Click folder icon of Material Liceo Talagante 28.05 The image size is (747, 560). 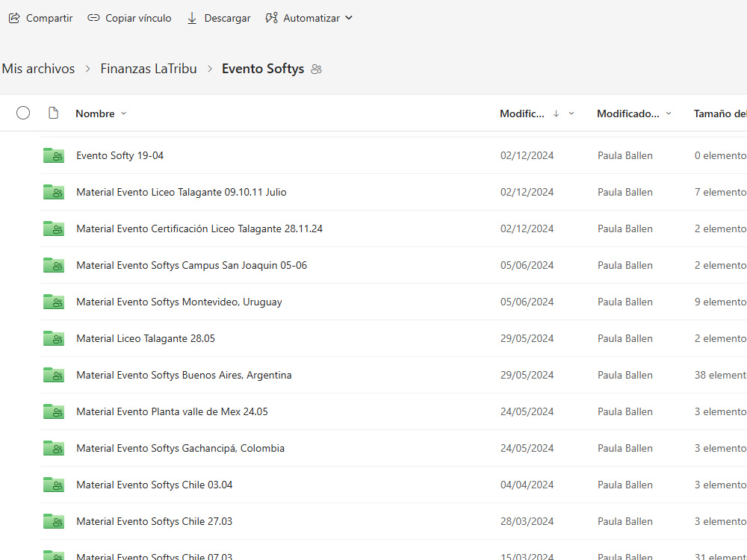coord(54,338)
